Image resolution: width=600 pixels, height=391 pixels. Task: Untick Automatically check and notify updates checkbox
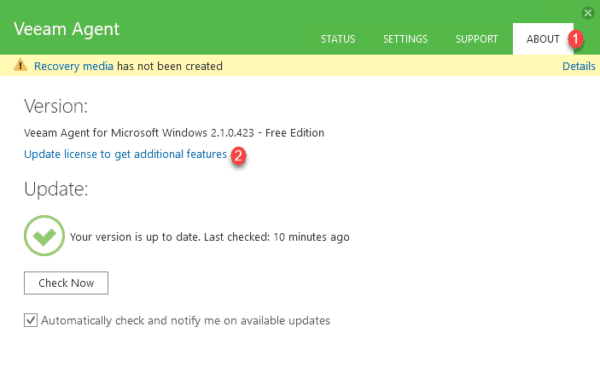click(x=31, y=320)
